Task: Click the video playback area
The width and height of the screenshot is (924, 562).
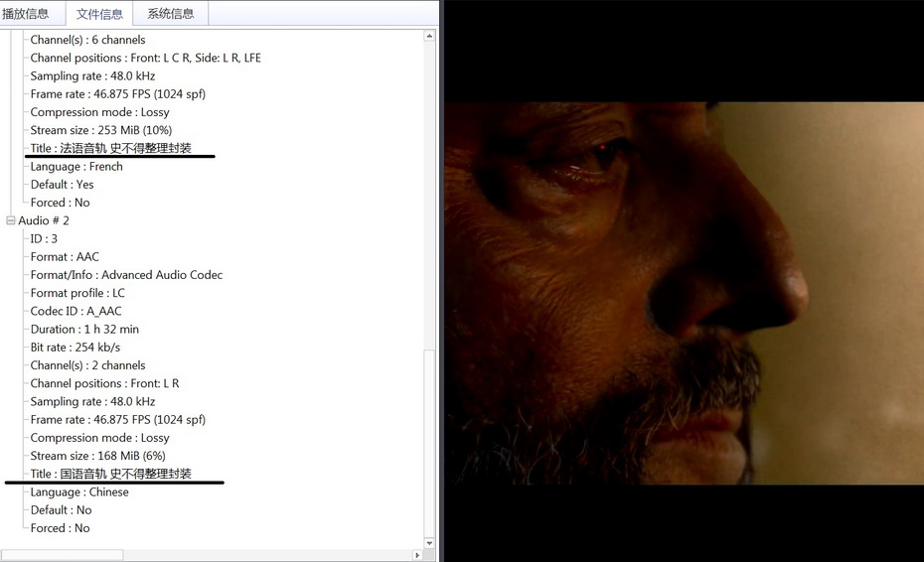Action: click(684, 293)
